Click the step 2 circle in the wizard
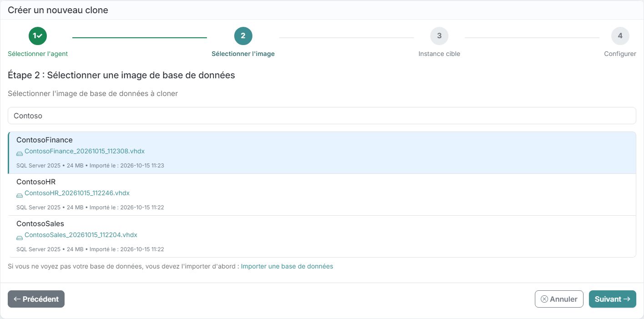Screen dimensions: 644x319 (x=243, y=36)
